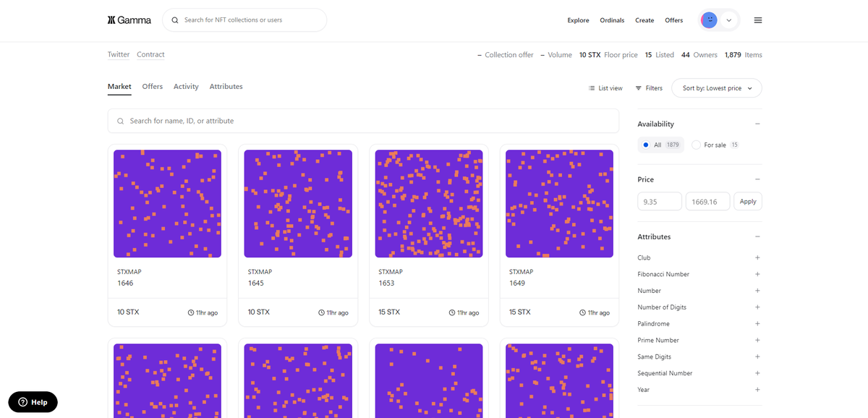
Task: Click the maximum price field 1669.16
Action: (707, 202)
